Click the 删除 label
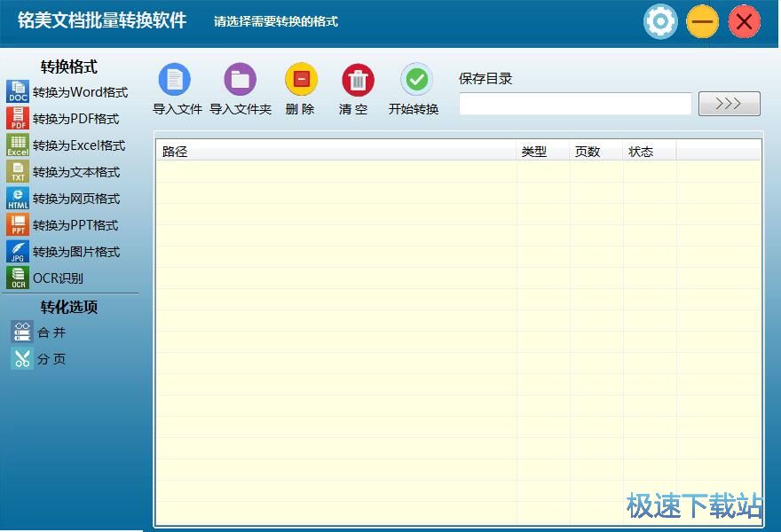The image size is (781, 532). (300, 109)
